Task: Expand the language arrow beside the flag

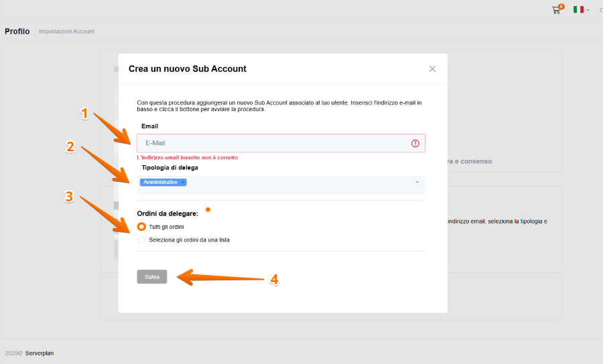Action: pyautogui.click(x=588, y=11)
